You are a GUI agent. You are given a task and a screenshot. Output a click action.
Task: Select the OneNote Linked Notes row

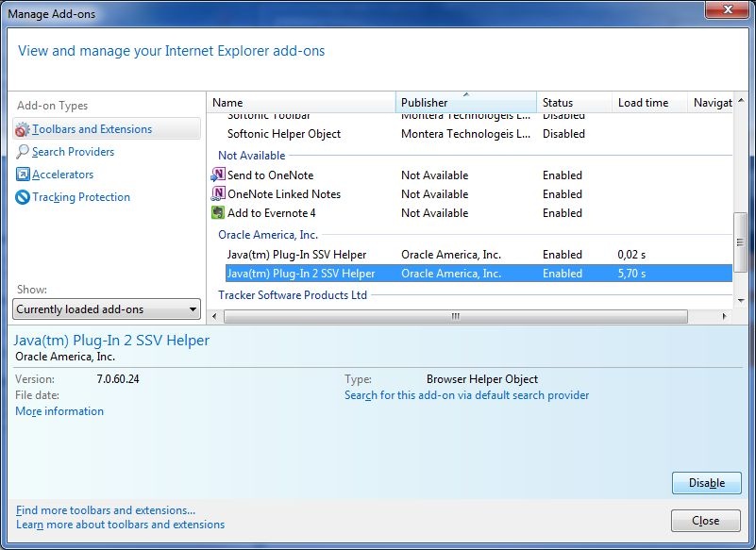point(470,193)
